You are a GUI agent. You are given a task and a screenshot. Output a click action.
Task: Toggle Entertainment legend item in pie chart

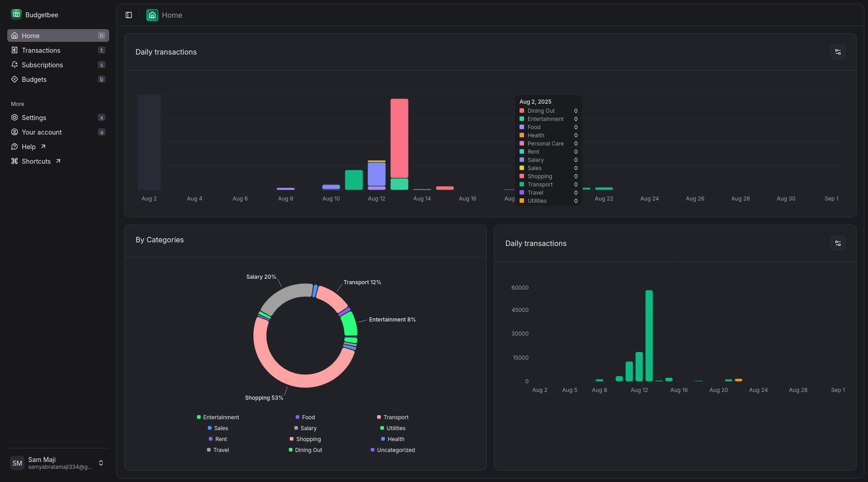click(x=218, y=417)
